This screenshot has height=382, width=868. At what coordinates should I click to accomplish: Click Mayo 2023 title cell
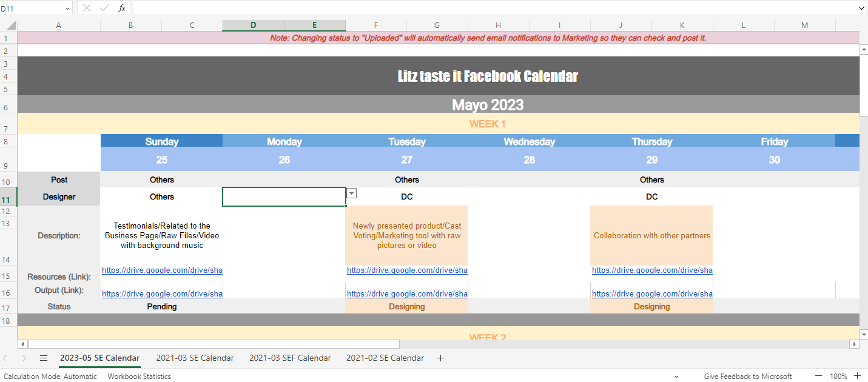439,104
